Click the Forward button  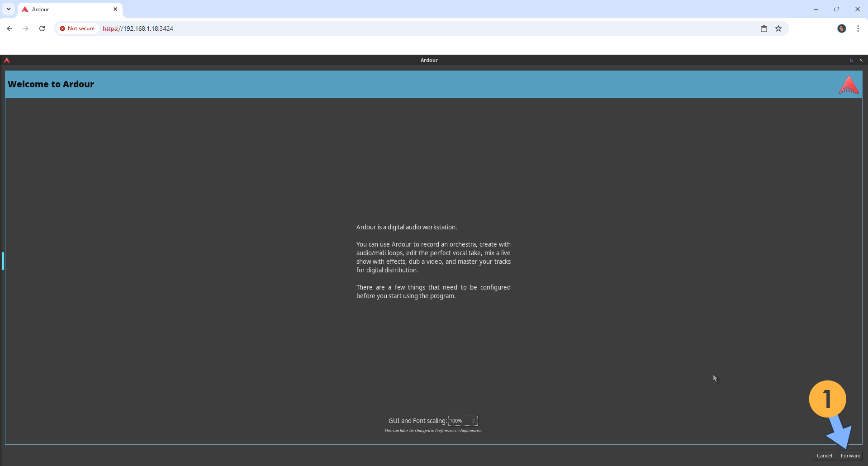click(850, 456)
